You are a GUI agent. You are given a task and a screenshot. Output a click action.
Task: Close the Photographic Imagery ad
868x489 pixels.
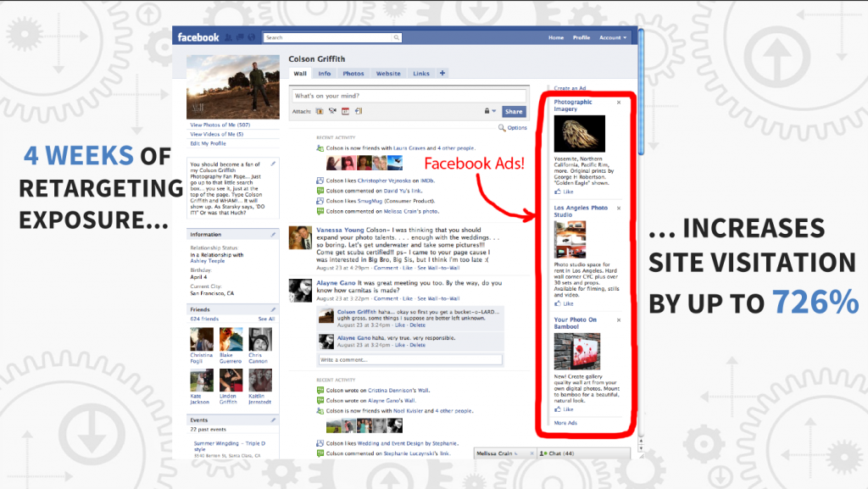click(x=619, y=103)
